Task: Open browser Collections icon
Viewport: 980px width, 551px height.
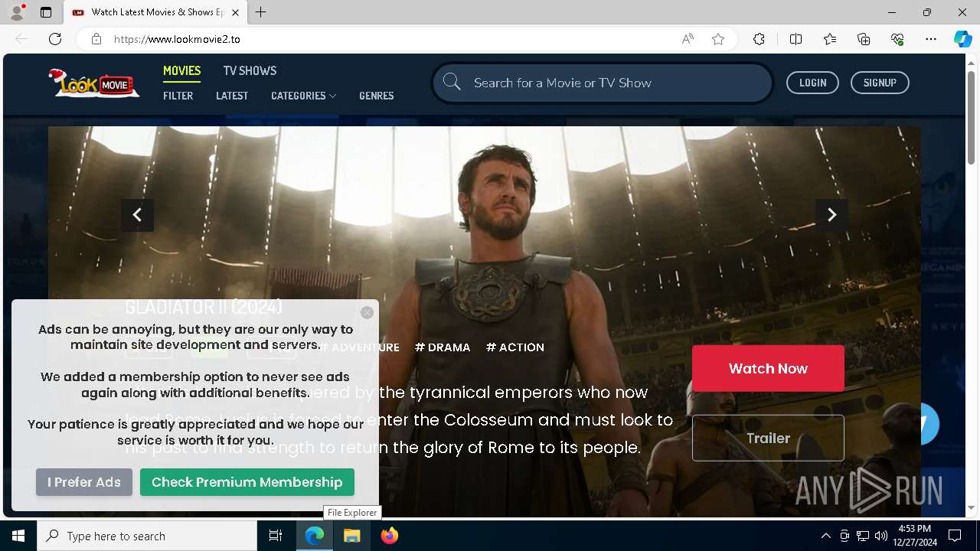Action: tap(864, 39)
